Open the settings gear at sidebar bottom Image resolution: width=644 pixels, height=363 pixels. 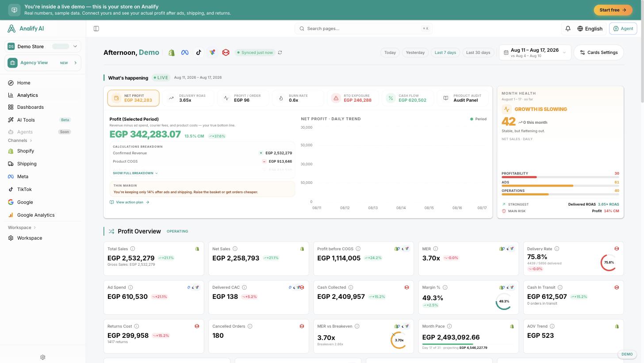pyautogui.click(x=43, y=357)
